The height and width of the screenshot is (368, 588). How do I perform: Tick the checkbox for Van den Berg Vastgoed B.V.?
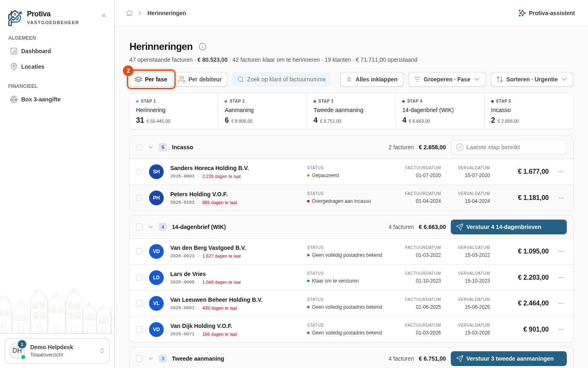point(139,251)
